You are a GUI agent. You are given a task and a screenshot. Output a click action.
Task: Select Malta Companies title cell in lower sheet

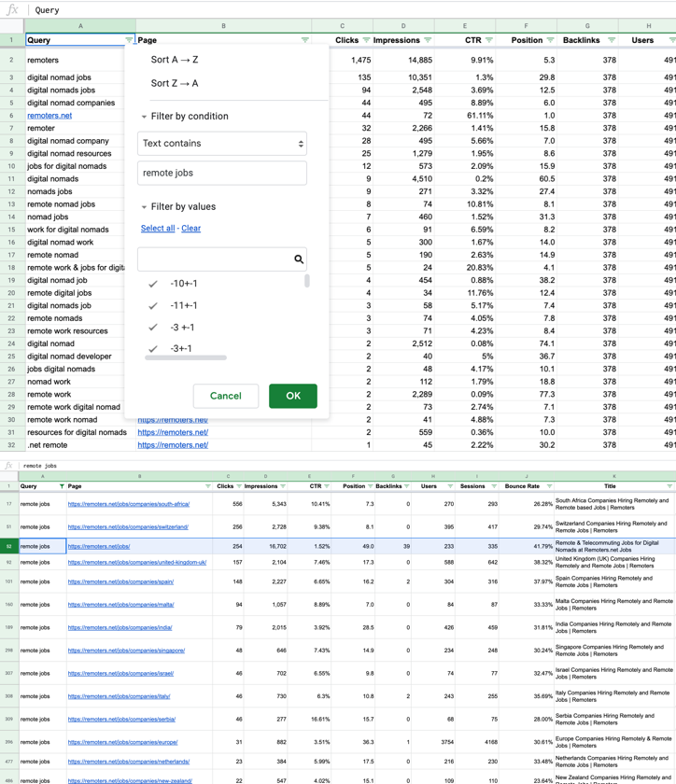tap(614, 605)
